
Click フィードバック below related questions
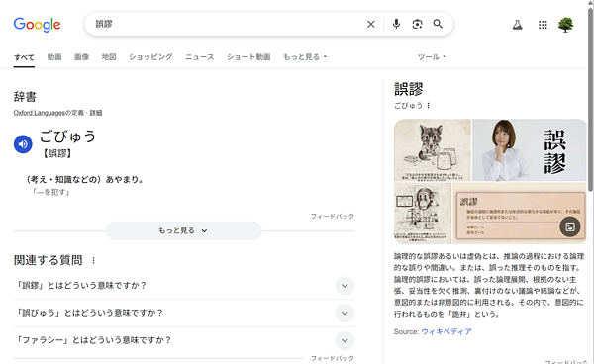pos(333,358)
